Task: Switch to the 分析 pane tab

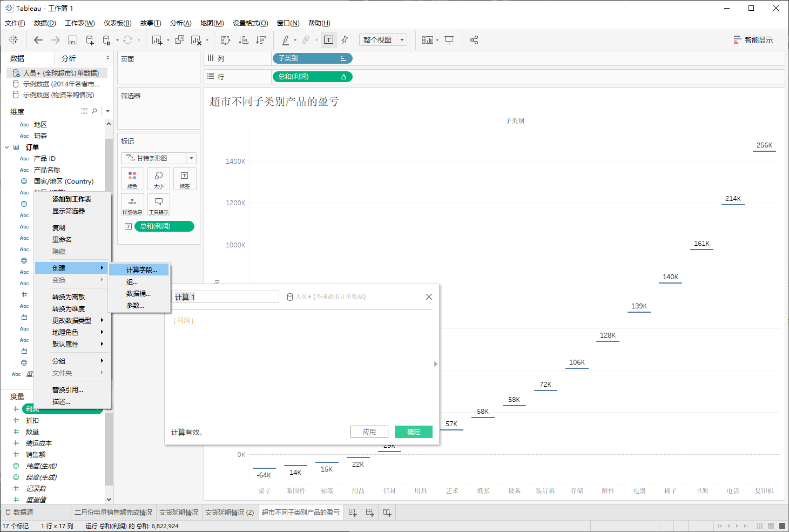Action: 69,58
